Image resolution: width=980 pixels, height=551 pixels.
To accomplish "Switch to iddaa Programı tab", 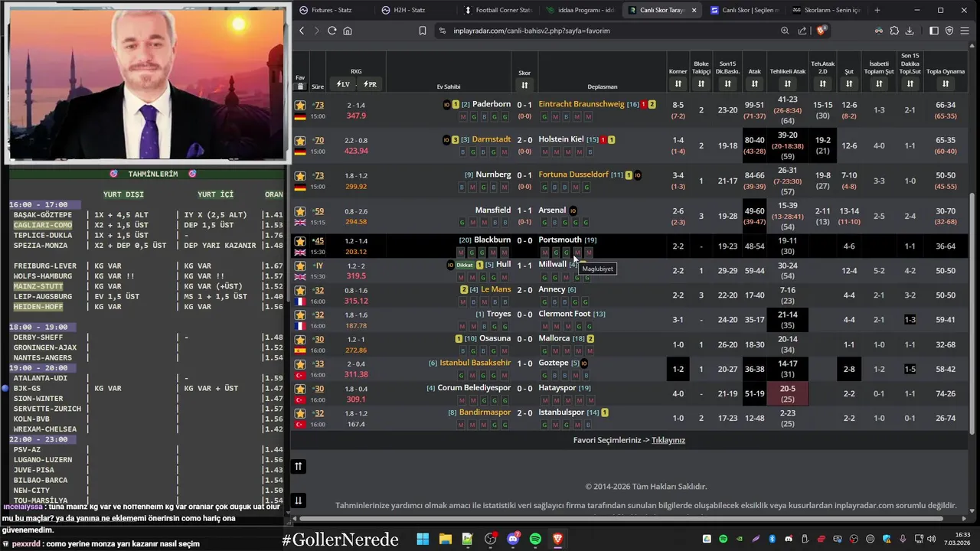I will click(580, 10).
